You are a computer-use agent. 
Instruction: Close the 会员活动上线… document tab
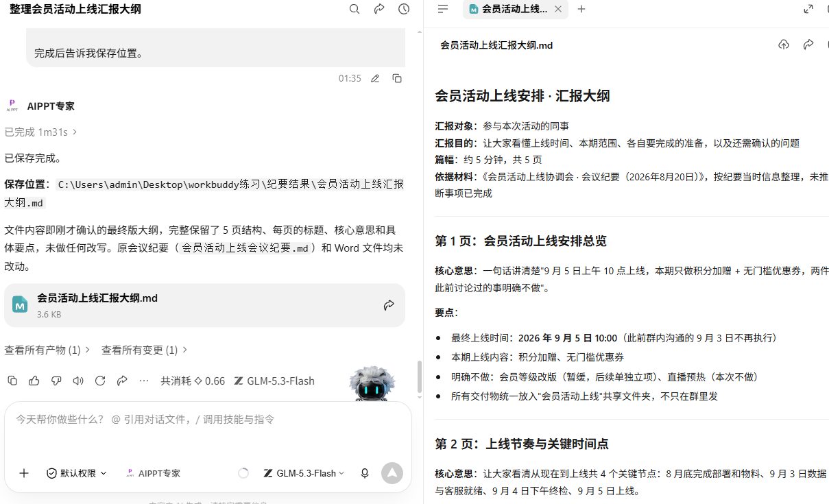tap(558, 9)
